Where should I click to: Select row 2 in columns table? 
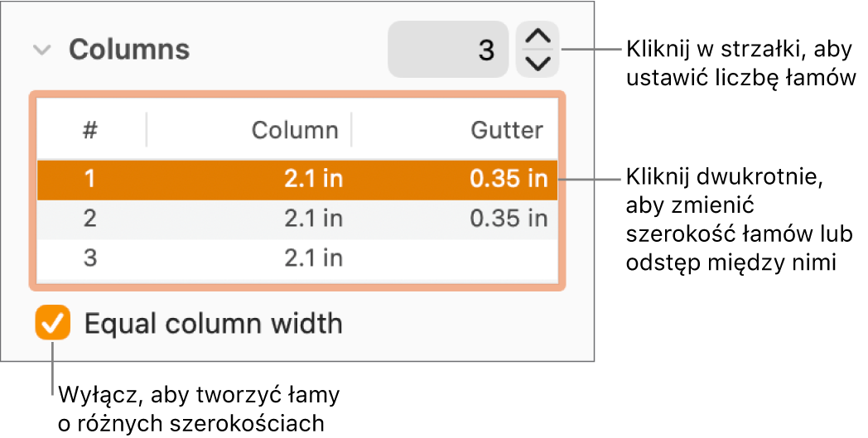point(90,219)
